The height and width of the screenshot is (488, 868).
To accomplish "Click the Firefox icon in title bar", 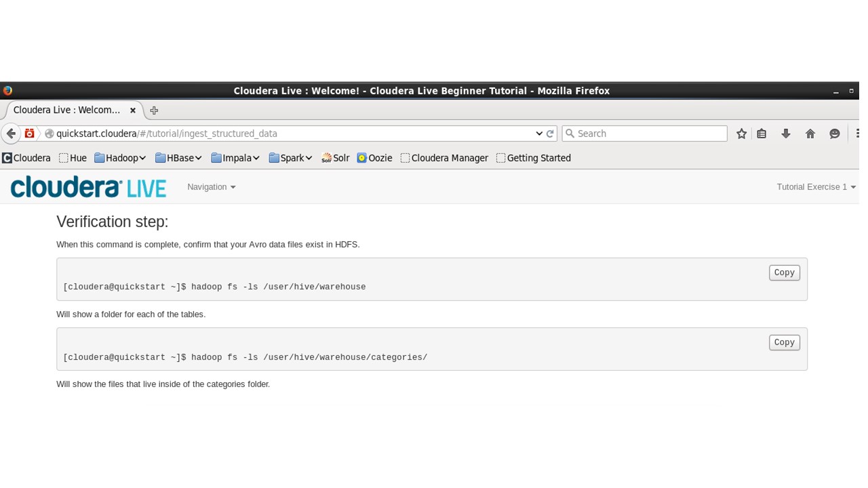I will coord(7,90).
